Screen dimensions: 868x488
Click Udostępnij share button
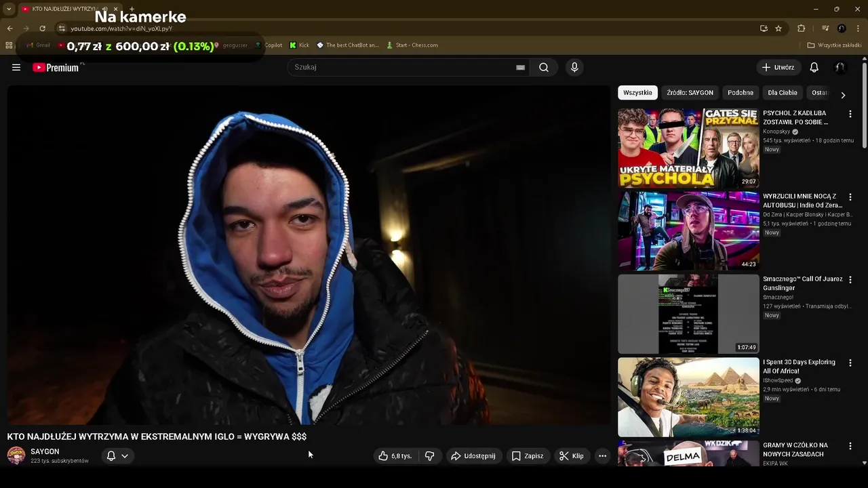point(473,456)
